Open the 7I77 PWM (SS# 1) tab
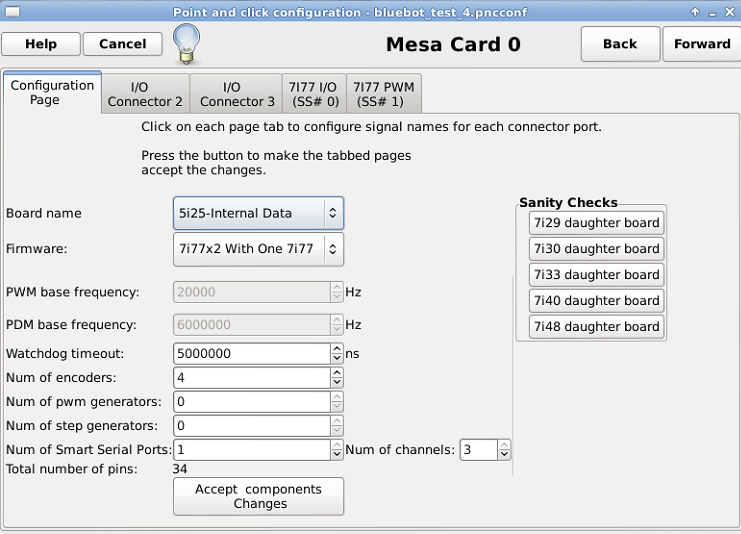Viewport: 741px width, 534px height. pos(383,94)
